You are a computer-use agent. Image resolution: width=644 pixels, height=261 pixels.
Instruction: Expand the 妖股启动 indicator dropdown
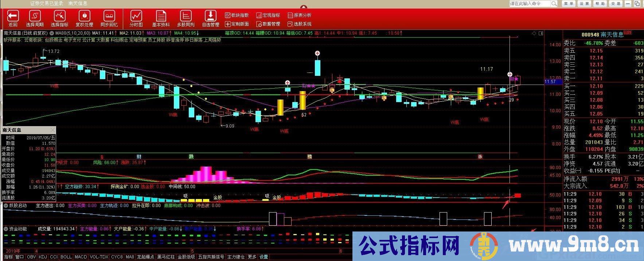click(x=6, y=206)
